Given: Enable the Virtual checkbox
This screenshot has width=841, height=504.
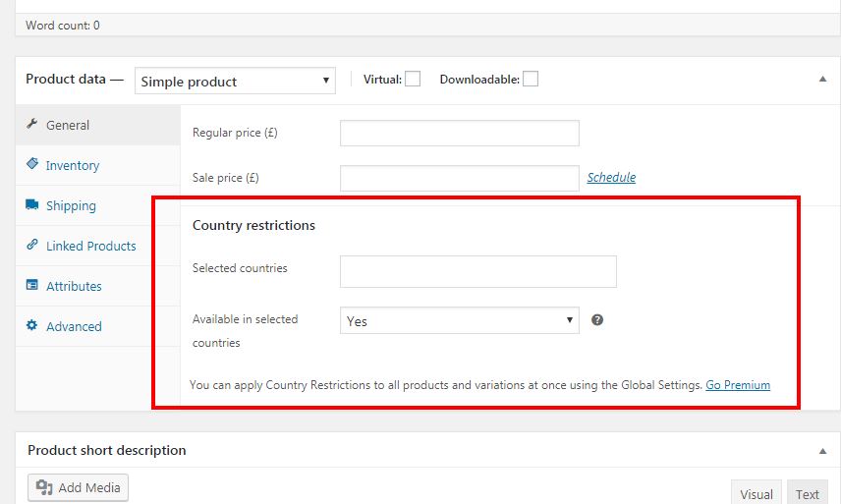Looking at the screenshot, I should (x=413, y=80).
